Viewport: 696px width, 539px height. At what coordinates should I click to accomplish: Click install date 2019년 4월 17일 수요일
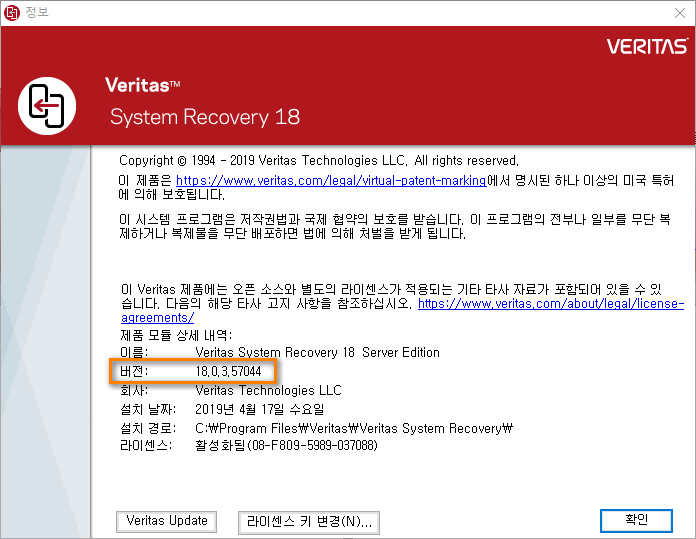[x=260, y=409]
